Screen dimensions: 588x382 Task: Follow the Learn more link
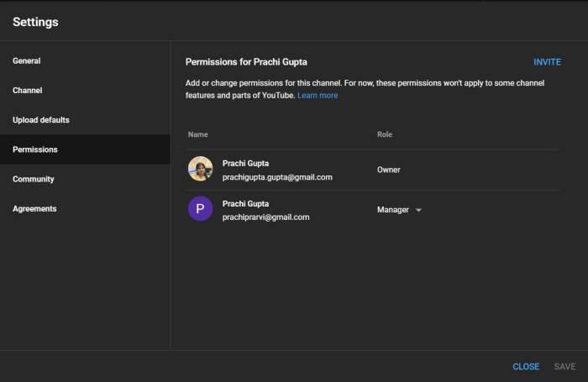pyautogui.click(x=318, y=96)
